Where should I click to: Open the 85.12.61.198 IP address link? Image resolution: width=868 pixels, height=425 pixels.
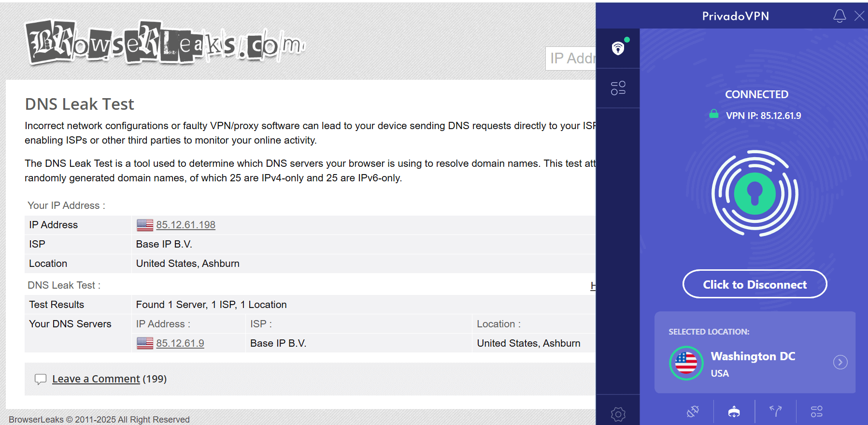(185, 225)
